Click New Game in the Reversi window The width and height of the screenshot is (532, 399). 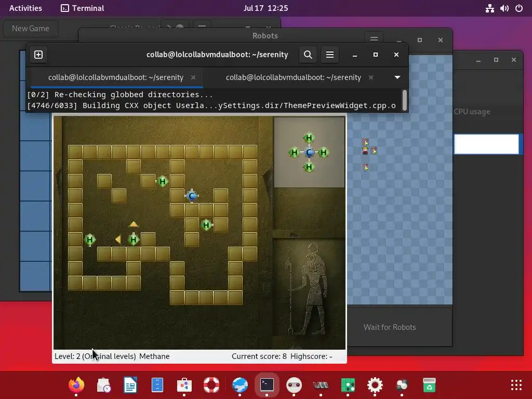[x=31, y=29]
